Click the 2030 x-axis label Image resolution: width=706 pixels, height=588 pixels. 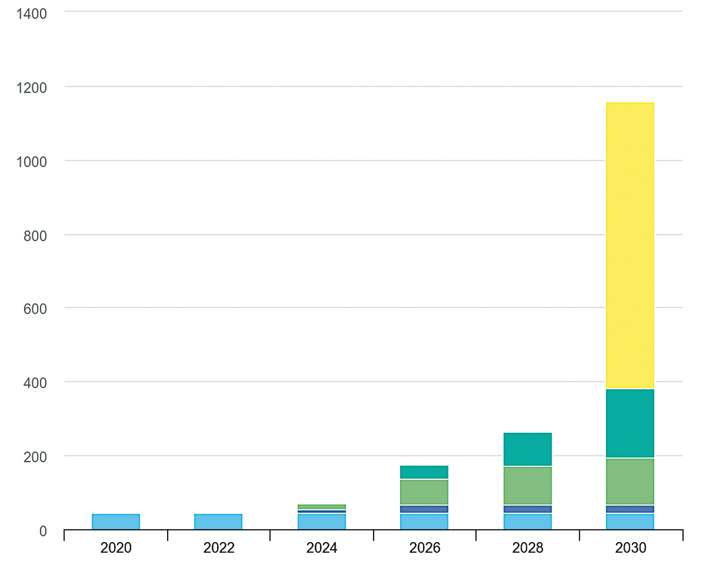coord(630,548)
